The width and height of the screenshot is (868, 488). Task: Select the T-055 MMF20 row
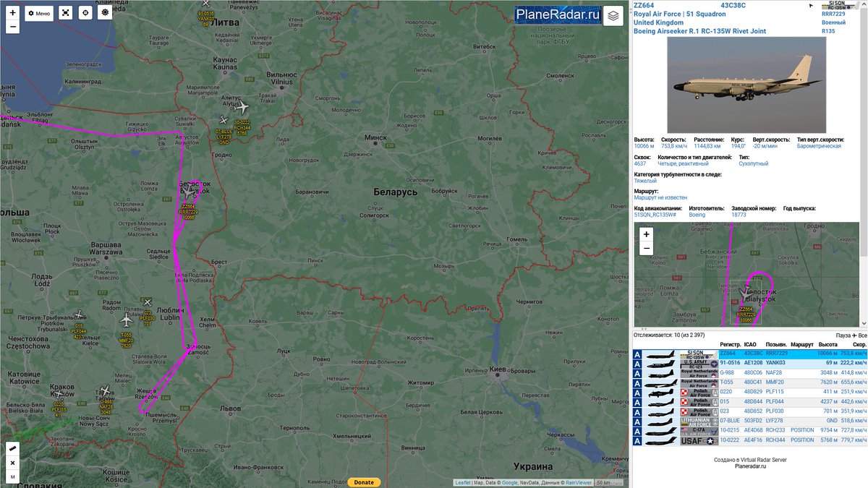click(750, 382)
